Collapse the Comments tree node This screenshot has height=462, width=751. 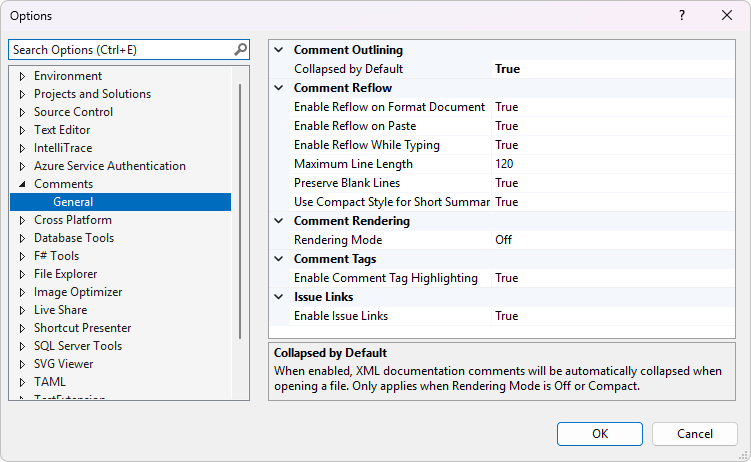(22, 184)
